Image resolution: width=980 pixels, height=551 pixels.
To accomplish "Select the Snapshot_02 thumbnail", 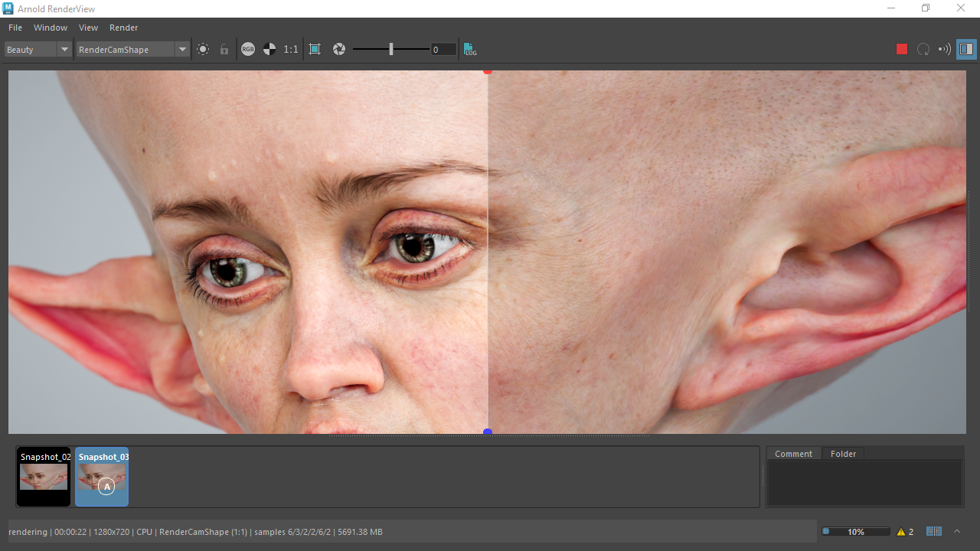I will pyautogui.click(x=44, y=477).
